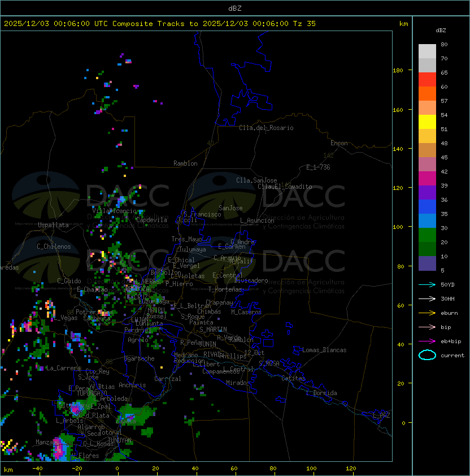Click the Mirador place label
The image size is (470, 476).
tap(238, 383)
